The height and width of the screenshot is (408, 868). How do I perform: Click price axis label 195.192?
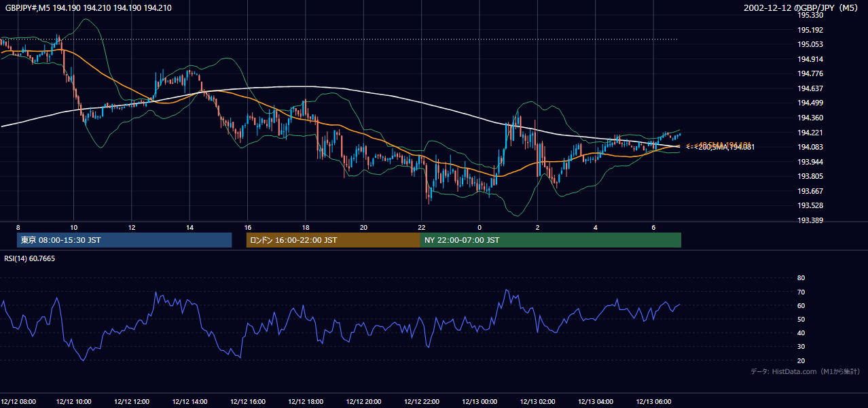[810, 30]
